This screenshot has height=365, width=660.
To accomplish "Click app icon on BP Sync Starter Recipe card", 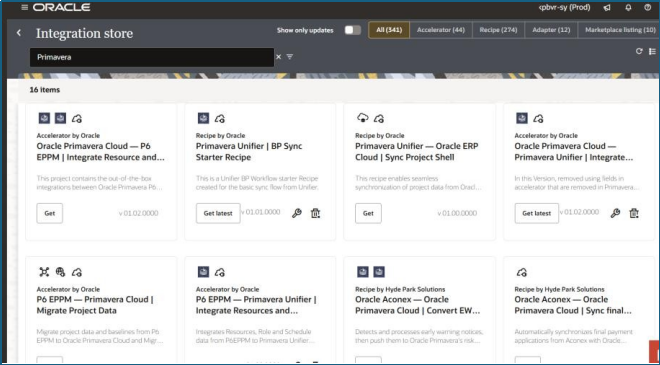I will click(203, 118).
